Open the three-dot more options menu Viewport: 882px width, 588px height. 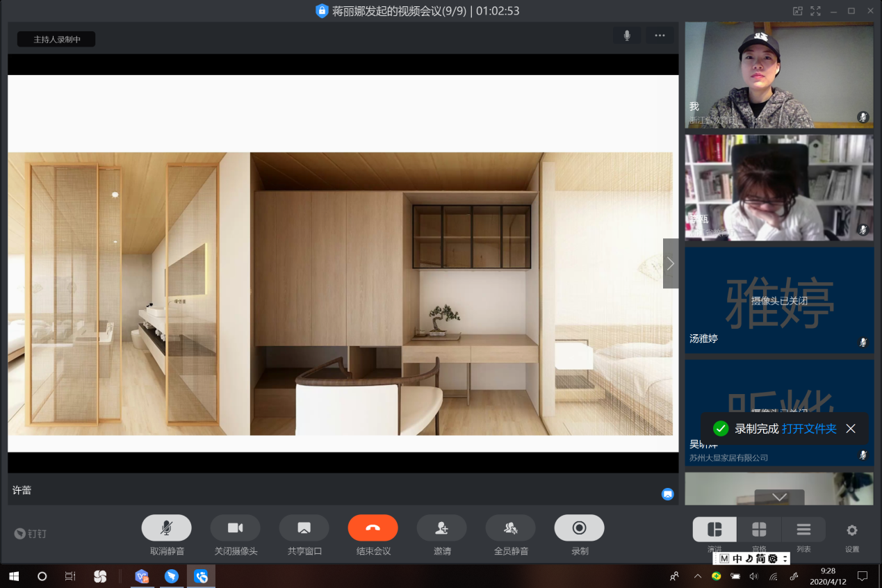(x=660, y=35)
